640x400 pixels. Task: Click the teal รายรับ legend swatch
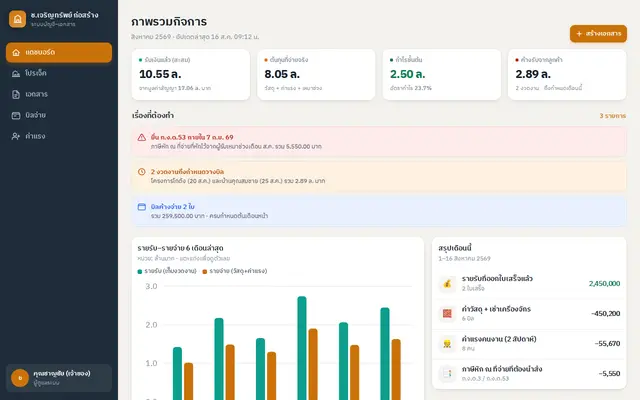click(x=140, y=271)
